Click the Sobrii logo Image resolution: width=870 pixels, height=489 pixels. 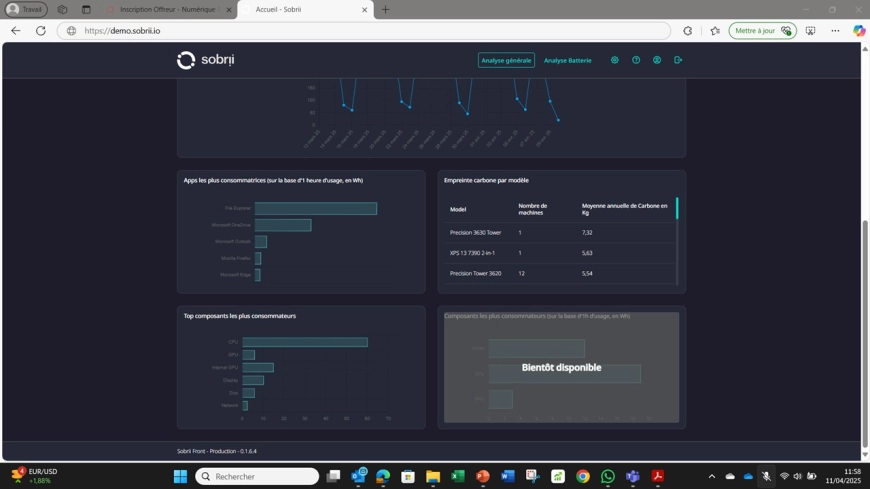click(206, 60)
